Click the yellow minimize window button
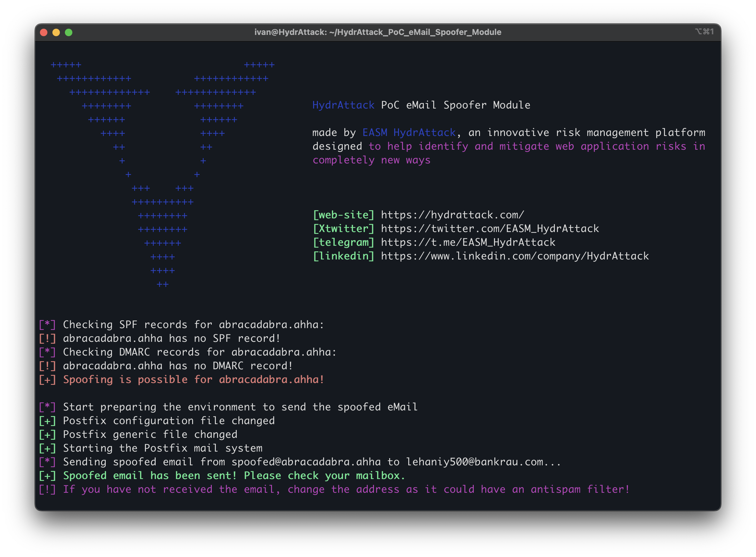Viewport: 756px width, 557px height. tap(56, 32)
